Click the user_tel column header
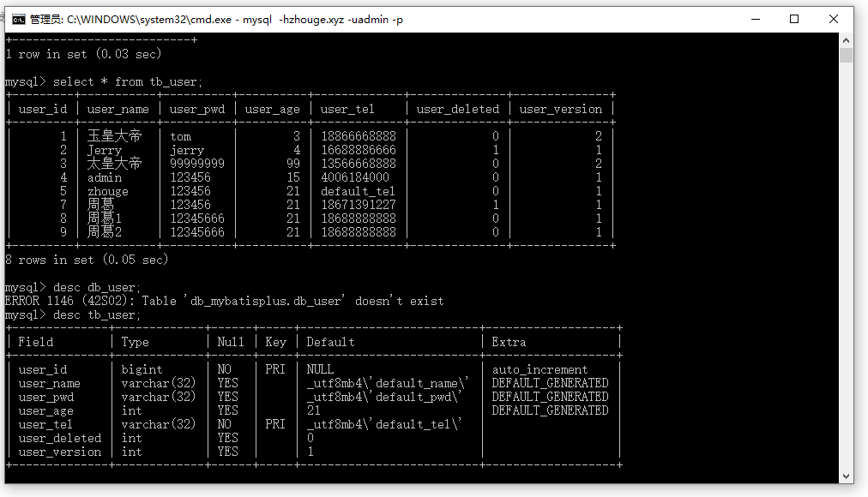 click(x=347, y=109)
